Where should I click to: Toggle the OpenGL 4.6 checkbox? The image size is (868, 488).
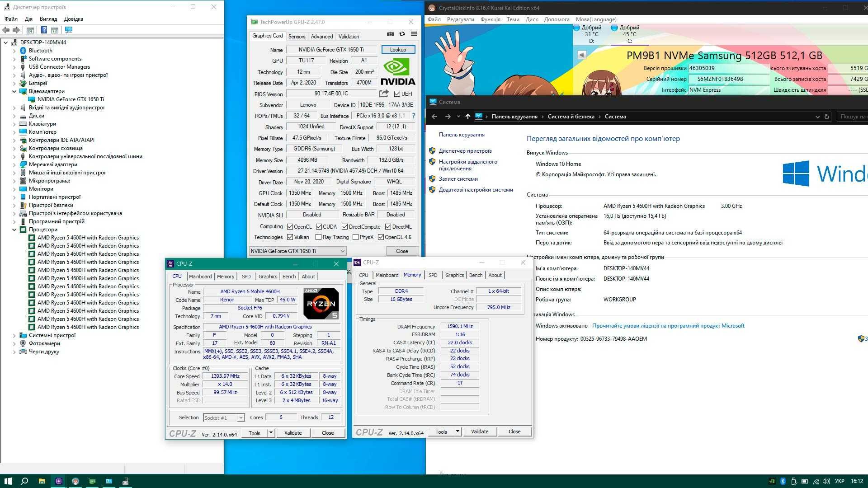(381, 237)
